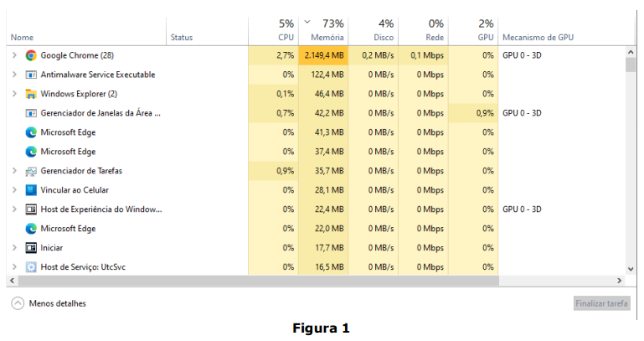This screenshot has width=644, height=341.
Task: Click the Google Chrome process icon
Action: click(31, 55)
